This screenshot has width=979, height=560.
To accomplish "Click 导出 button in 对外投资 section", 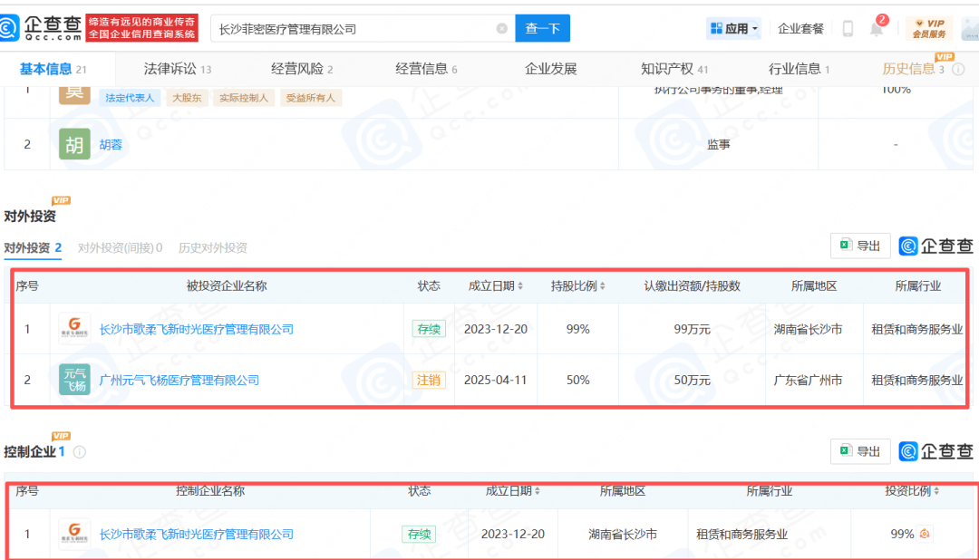I will coord(859,246).
